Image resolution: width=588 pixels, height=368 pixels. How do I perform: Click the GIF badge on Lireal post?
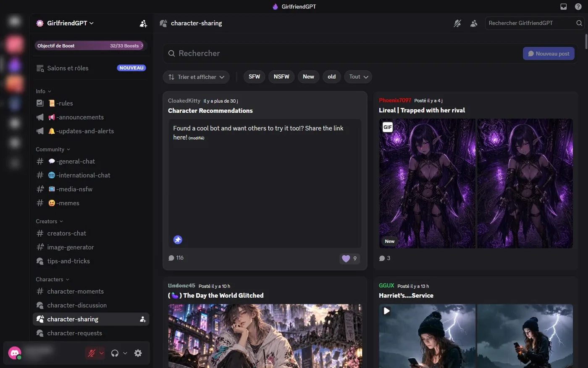pos(388,127)
